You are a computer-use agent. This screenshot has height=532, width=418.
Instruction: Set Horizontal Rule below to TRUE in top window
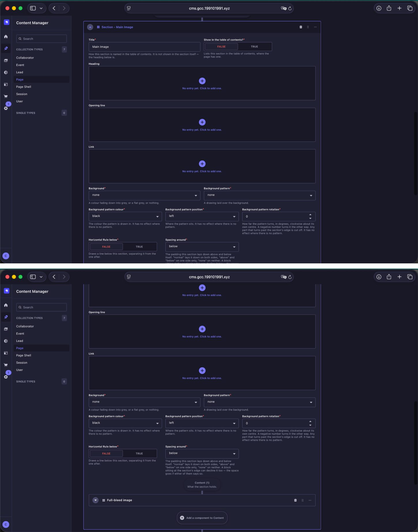[139, 247]
